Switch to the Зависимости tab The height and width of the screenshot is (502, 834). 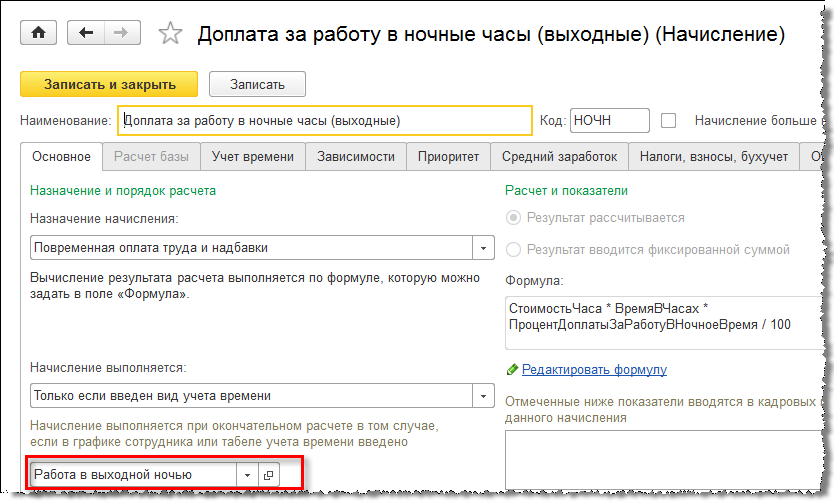[x=355, y=156]
